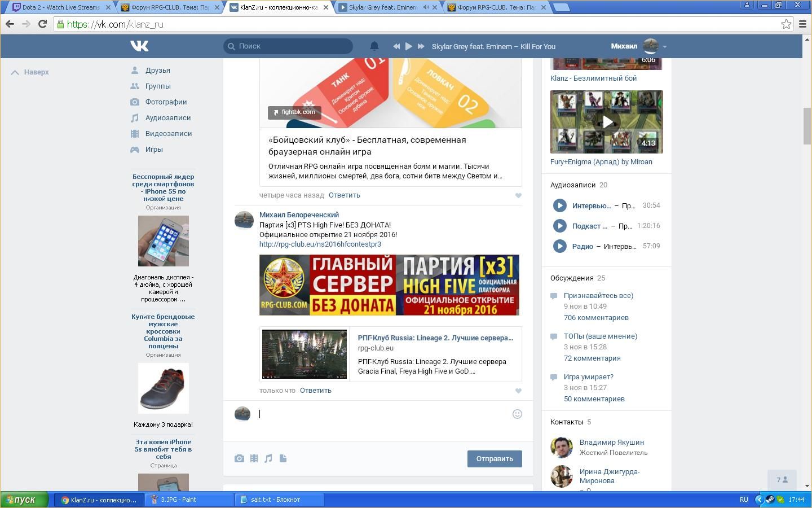812x508 pixels.
Task: Attach a document with the file icon
Action: click(283, 459)
